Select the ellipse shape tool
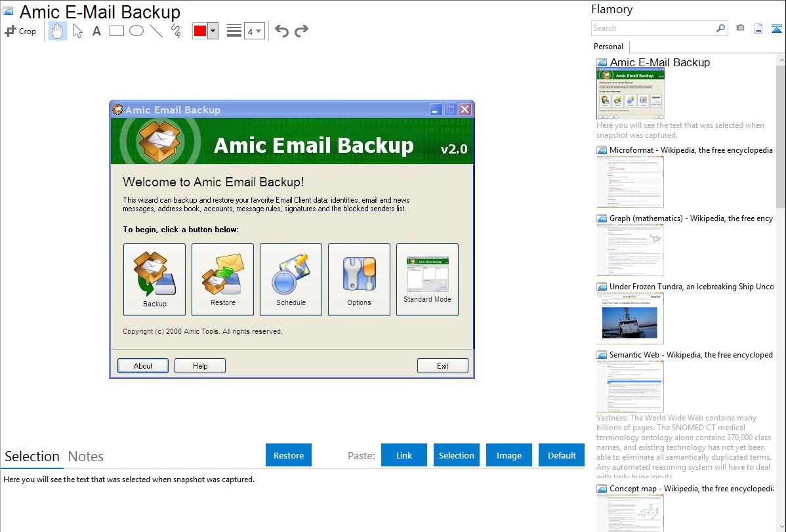Screen dimensions: 786x532 point(136,31)
